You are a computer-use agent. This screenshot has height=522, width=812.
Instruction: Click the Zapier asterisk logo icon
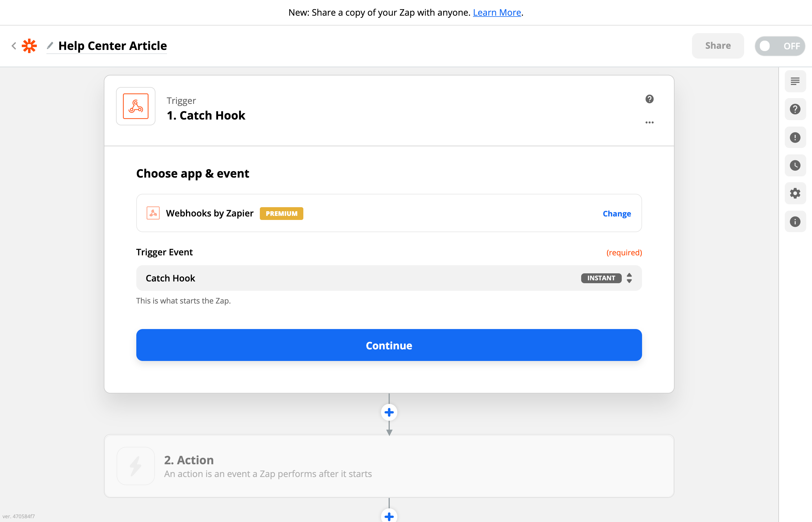click(x=29, y=46)
